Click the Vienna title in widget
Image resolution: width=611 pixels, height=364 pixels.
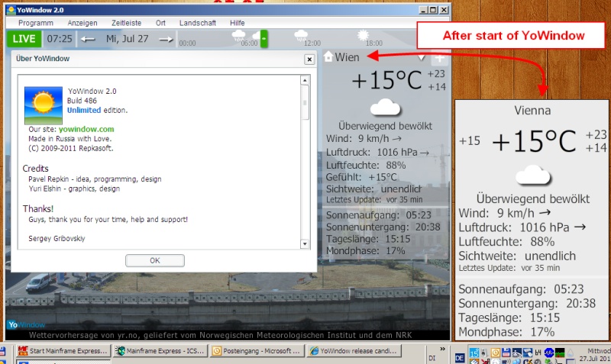(532, 110)
